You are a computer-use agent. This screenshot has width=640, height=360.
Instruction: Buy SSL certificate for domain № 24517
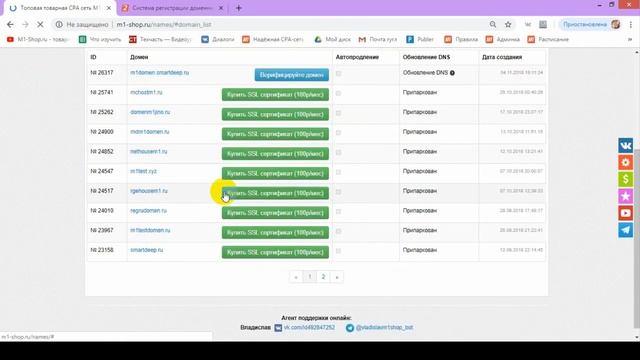click(x=275, y=193)
